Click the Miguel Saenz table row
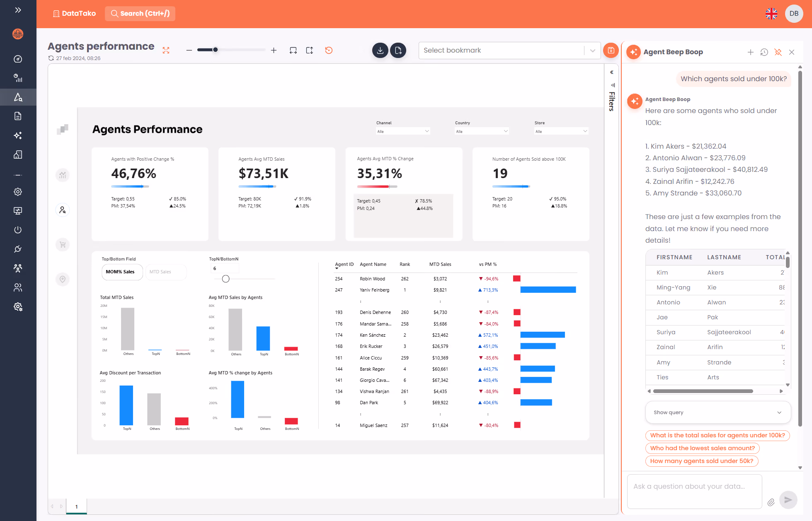Image resolution: width=812 pixels, height=521 pixels. [x=456, y=425]
